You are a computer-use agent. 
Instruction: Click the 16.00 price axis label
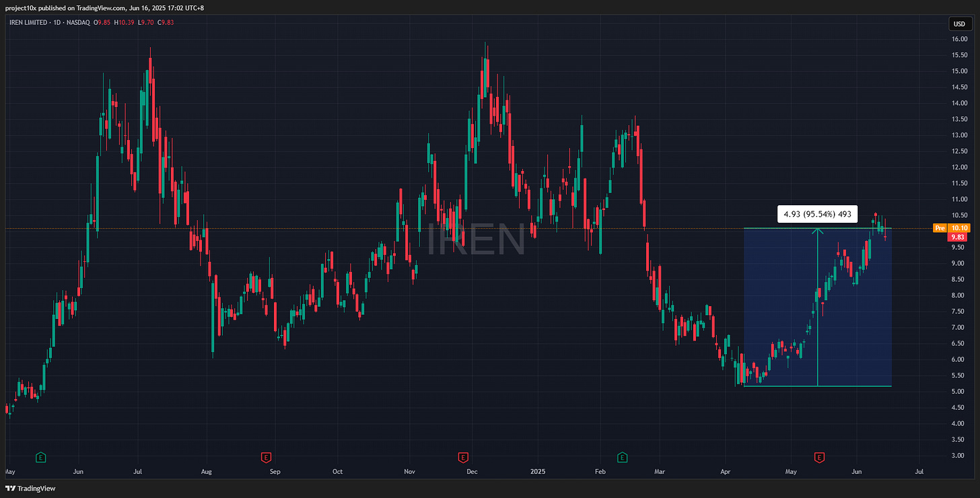coord(960,39)
